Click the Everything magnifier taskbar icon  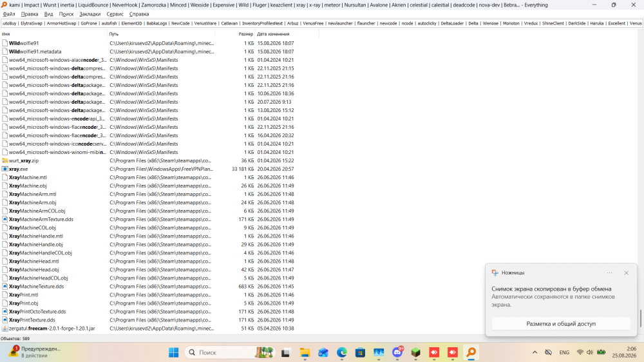[x=471, y=352]
